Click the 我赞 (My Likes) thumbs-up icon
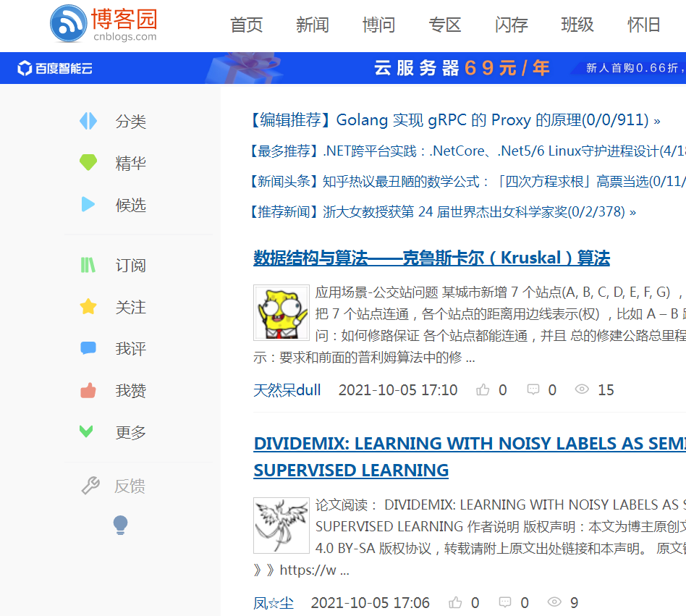The width and height of the screenshot is (686, 616). coord(88,389)
